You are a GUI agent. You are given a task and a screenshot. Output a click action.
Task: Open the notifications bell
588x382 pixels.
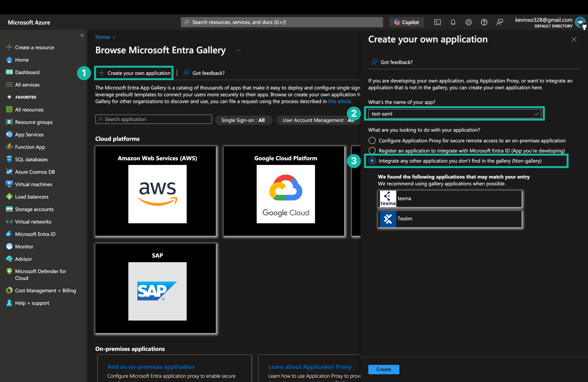453,22
